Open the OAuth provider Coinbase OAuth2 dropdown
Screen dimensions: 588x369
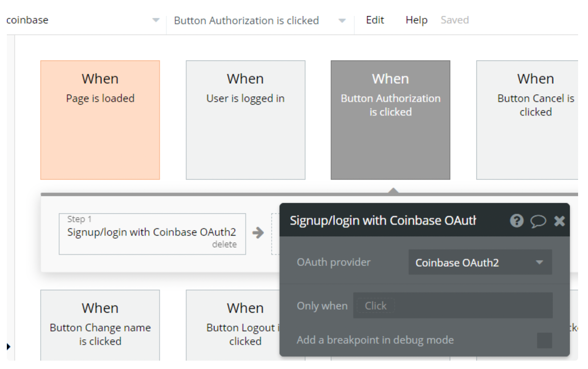[x=480, y=262]
